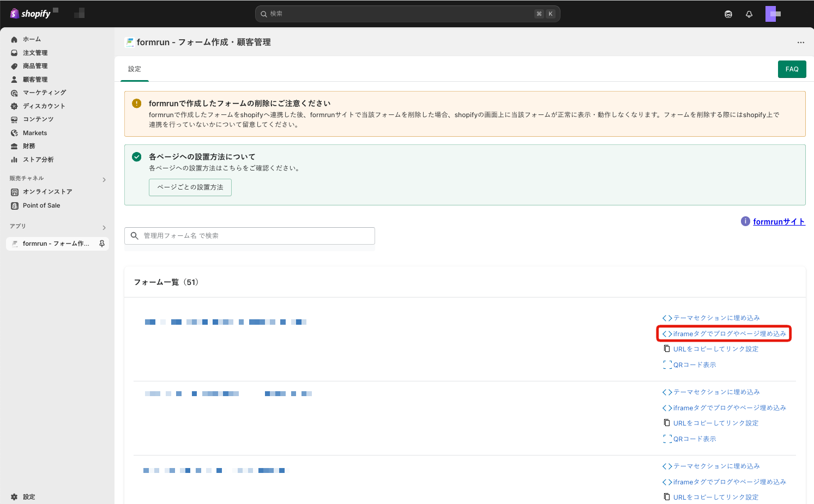Open formrunサイト link
The width and height of the screenshot is (814, 504).
click(x=779, y=222)
